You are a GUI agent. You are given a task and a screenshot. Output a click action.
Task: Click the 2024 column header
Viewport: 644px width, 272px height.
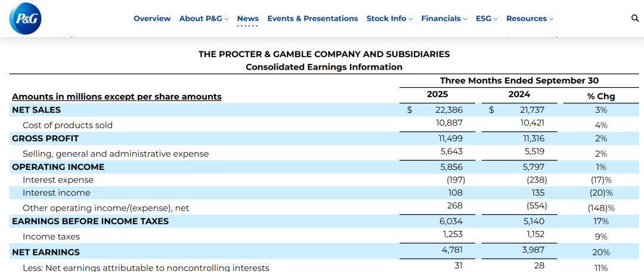[519, 94]
